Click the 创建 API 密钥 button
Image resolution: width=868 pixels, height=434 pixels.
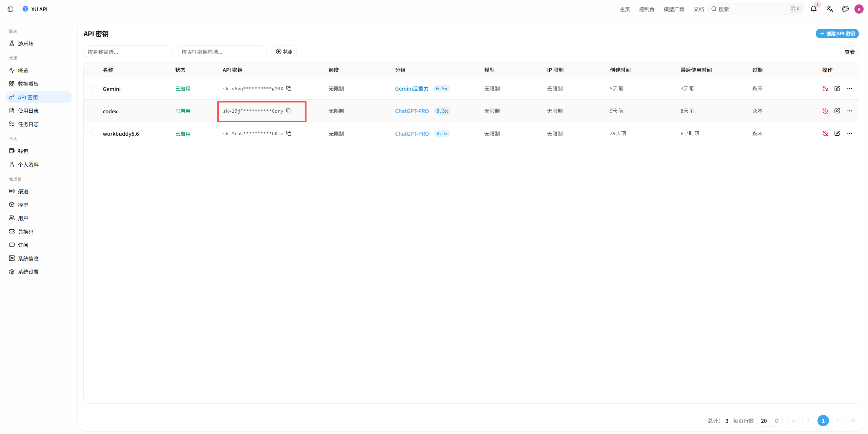tap(837, 34)
